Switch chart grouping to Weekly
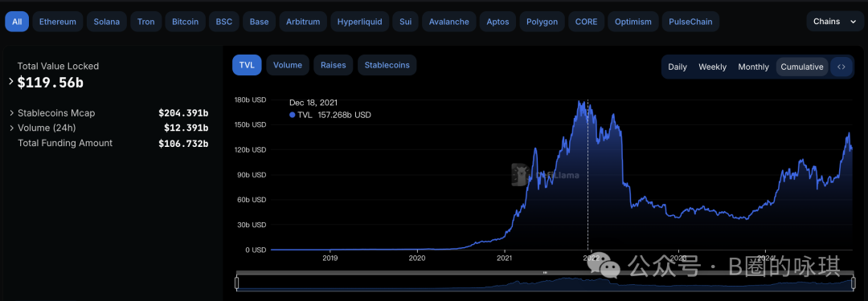 click(x=712, y=67)
